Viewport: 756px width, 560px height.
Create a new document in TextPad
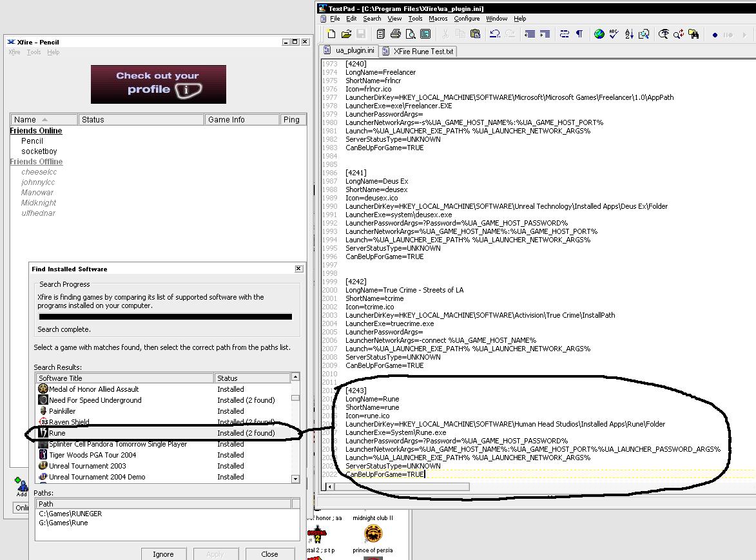point(331,34)
